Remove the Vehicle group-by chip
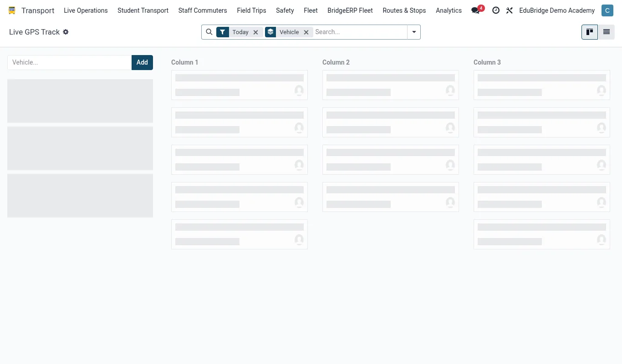This screenshot has height=364, width=622. coord(306,32)
